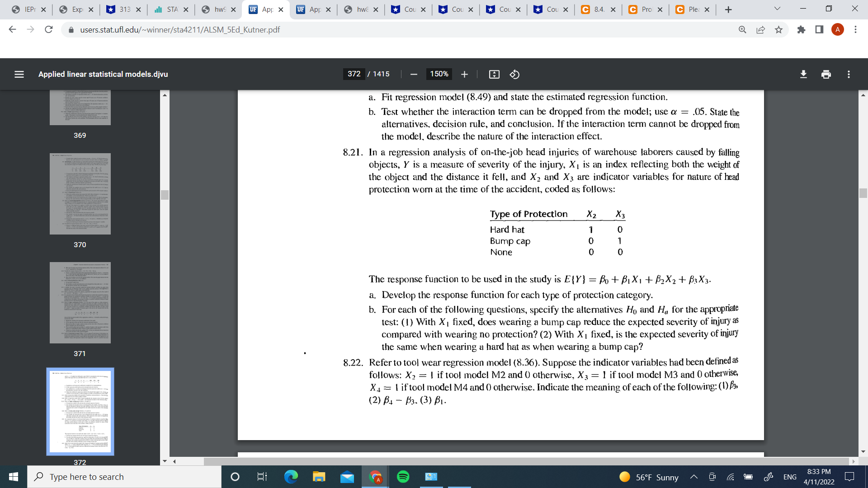
Task: Click the 150% zoom level field
Action: 439,74
